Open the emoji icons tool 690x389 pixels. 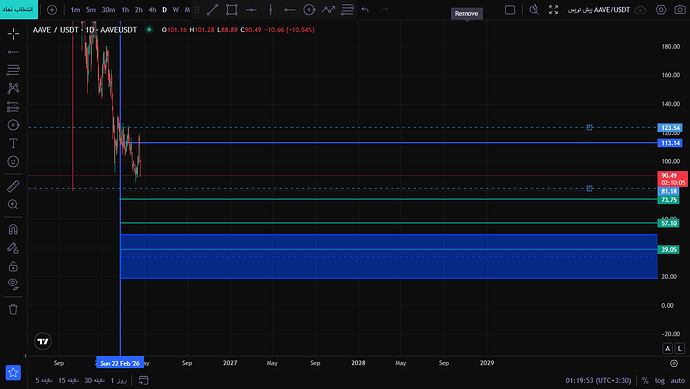13,161
